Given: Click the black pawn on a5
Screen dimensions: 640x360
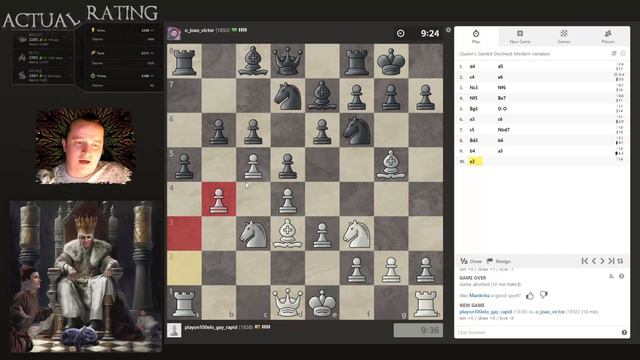Looking at the screenshot, I should click(184, 164).
